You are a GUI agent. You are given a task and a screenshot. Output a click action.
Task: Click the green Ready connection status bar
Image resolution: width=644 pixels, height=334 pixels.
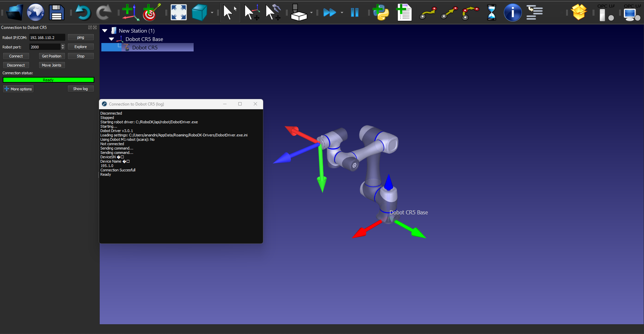point(48,80)
